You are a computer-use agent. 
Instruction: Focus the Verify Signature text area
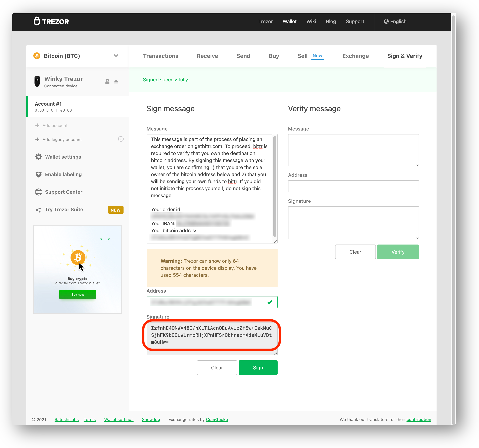coord(353,223)
